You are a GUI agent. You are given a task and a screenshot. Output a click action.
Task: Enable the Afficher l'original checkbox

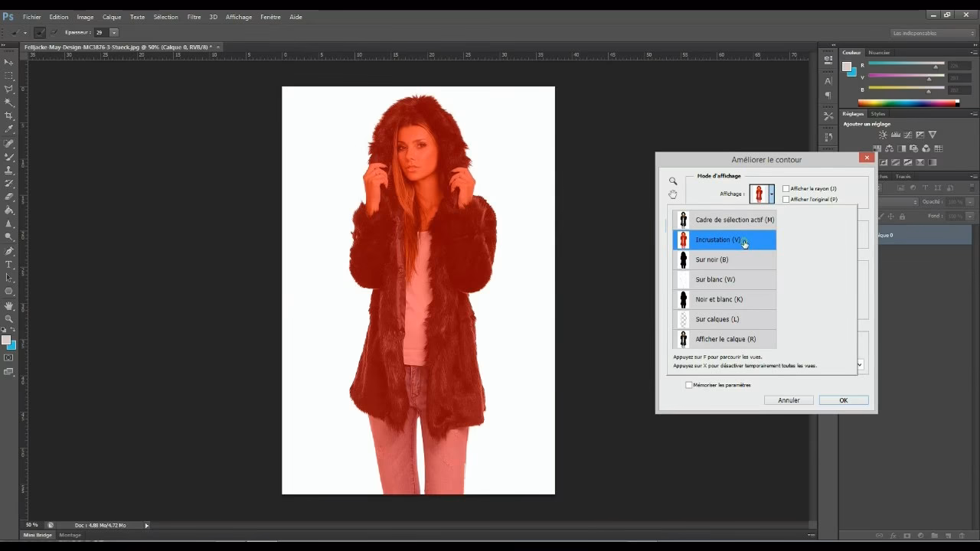click(x=786, y=199)
